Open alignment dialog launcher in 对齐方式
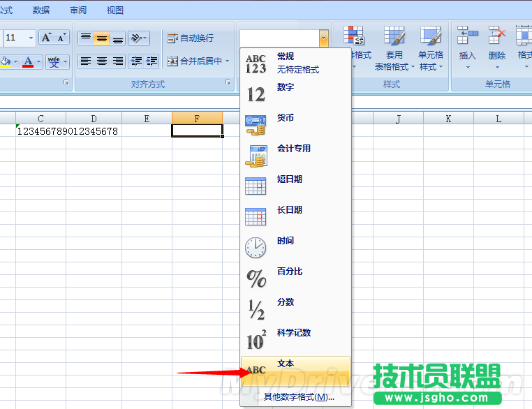The width and height of the screenshot is (532, 409). click(228, 82)
